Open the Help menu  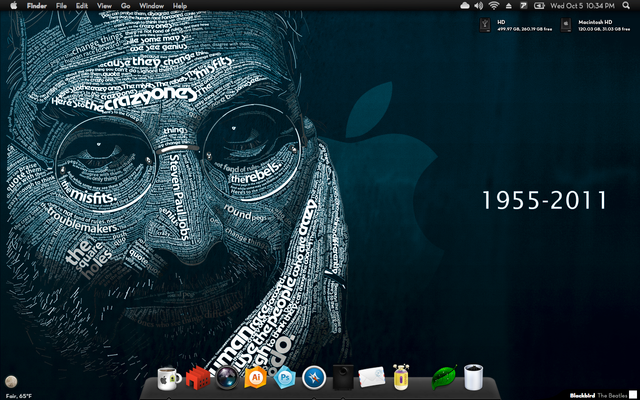180,6
